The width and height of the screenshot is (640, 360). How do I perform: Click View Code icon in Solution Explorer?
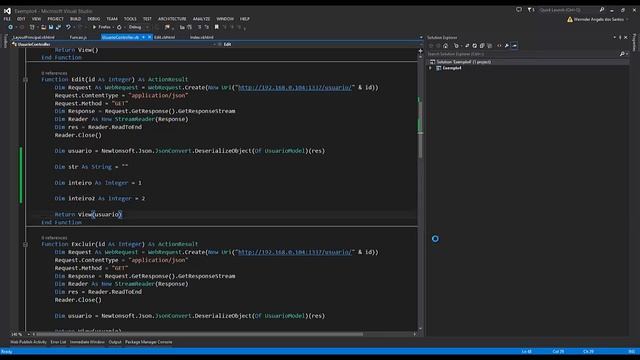tap(499, 46)
